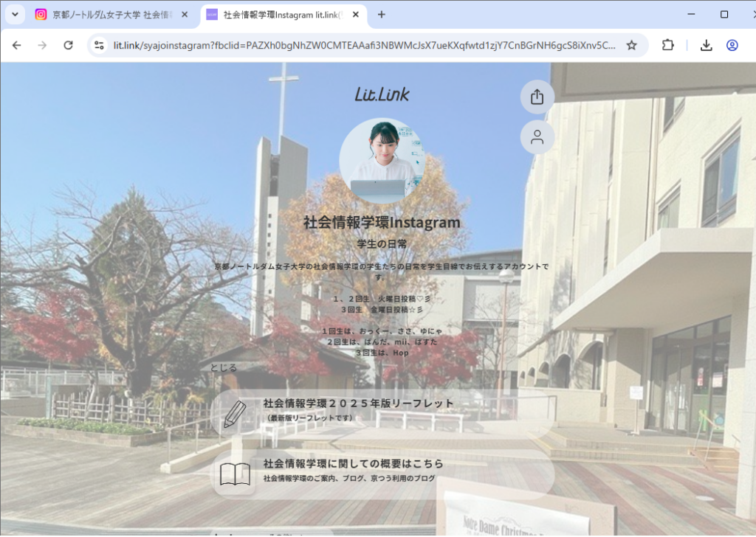Bookmark this page with the star icon
Image resolution: width=756 pixels, height=537 pixels.
[x=632, y=45]
